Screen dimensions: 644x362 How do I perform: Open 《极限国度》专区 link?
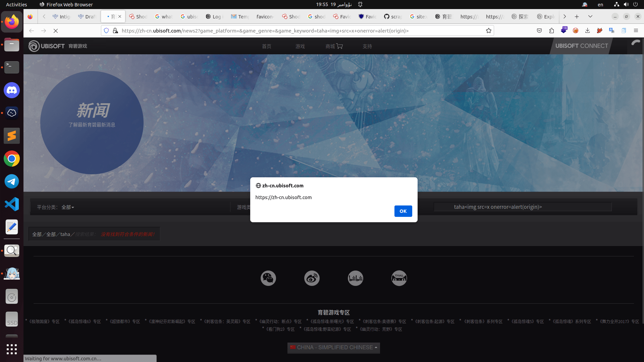(43, 321)
